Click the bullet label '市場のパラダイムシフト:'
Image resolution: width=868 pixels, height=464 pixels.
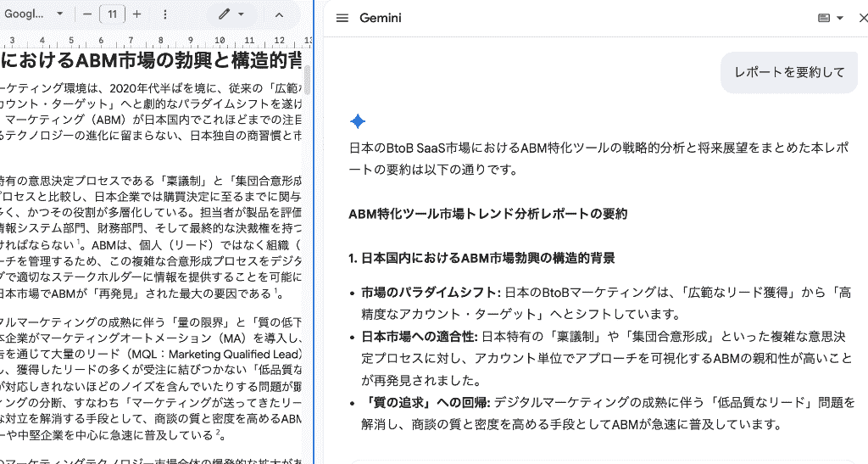(x=431, y=293)
